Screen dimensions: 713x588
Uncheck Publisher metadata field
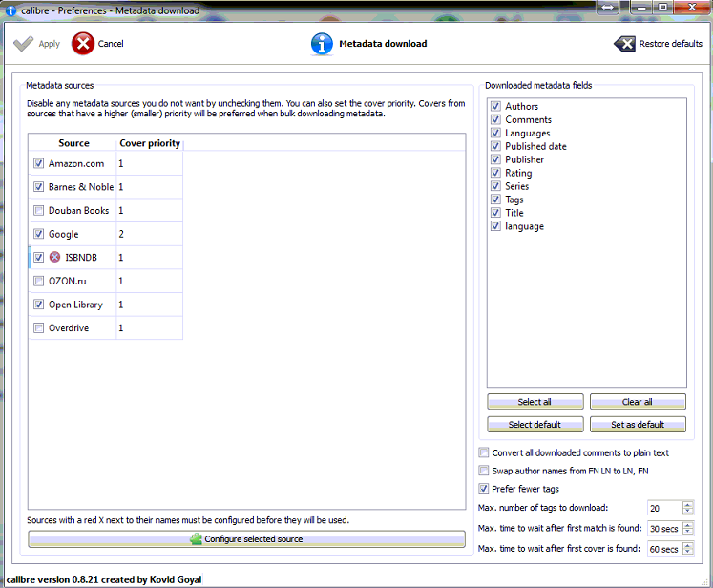[x=495, y=159]
